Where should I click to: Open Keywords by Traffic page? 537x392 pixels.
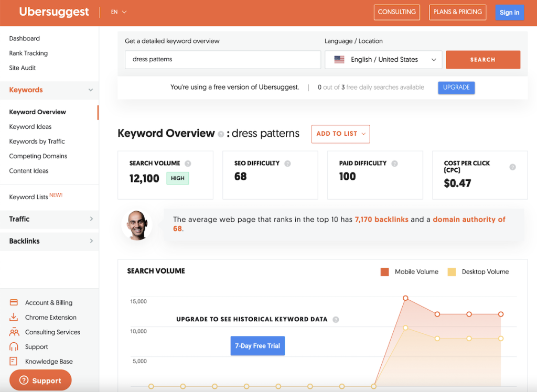[37, 141]
